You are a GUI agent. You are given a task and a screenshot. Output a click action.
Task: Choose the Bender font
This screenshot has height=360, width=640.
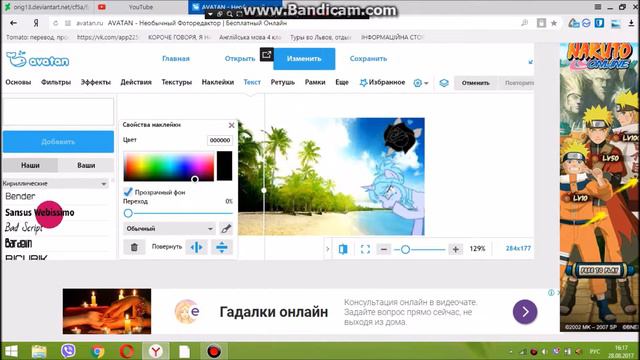click(20, 196)
